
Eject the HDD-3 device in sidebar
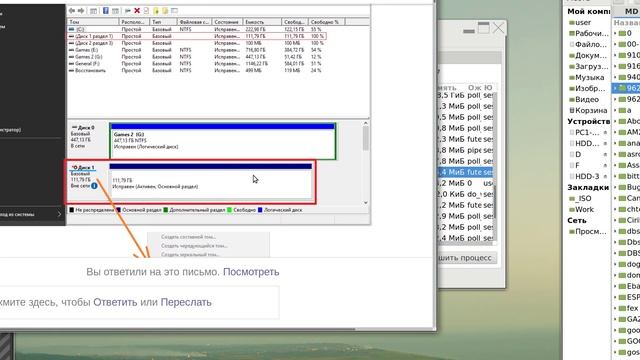605,177
